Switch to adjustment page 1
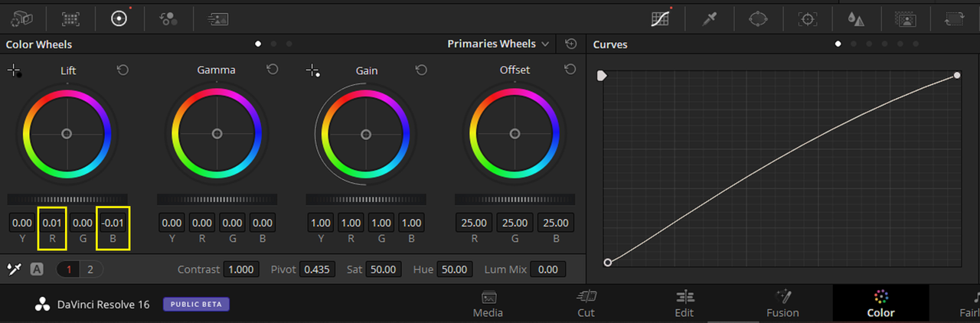 (69, 269)
